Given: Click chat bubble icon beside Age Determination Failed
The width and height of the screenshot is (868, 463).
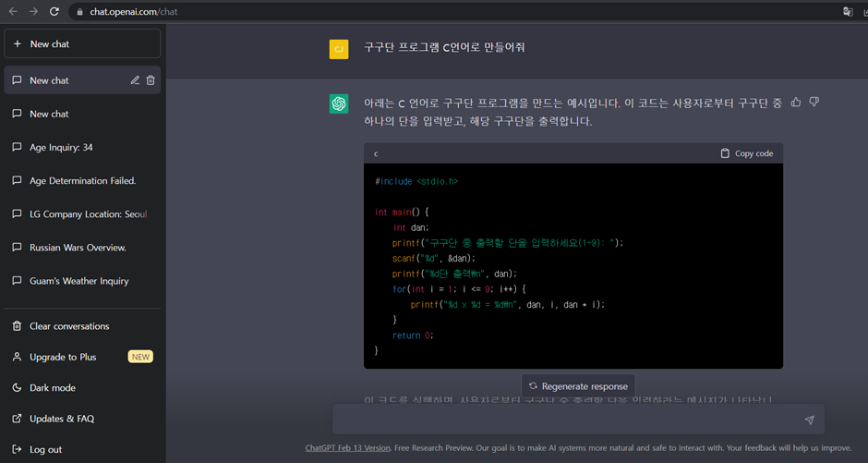Looking at the screenshot, I should (18, 180).
